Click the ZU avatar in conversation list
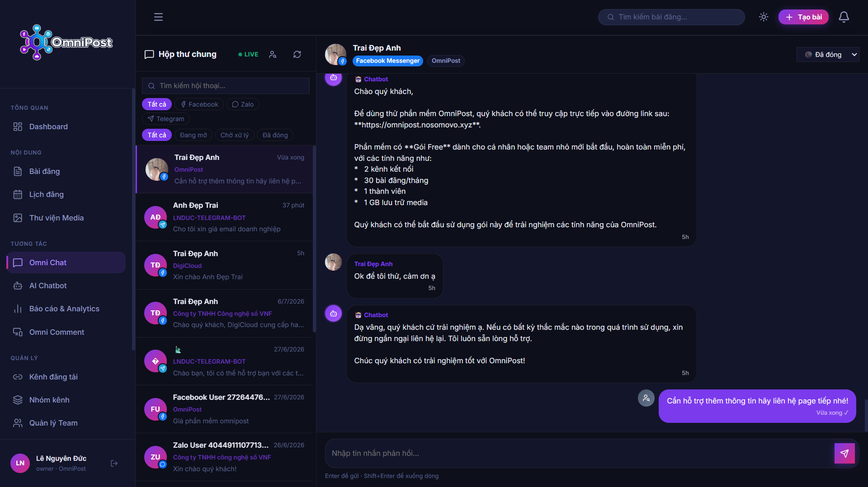Screen dimensions: 868x487 click(x=156, y=457)
